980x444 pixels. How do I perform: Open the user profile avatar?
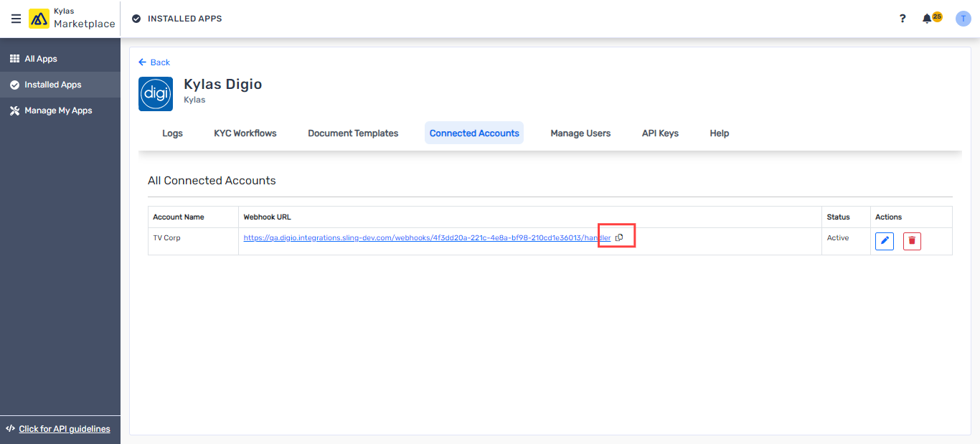[963, 18]
